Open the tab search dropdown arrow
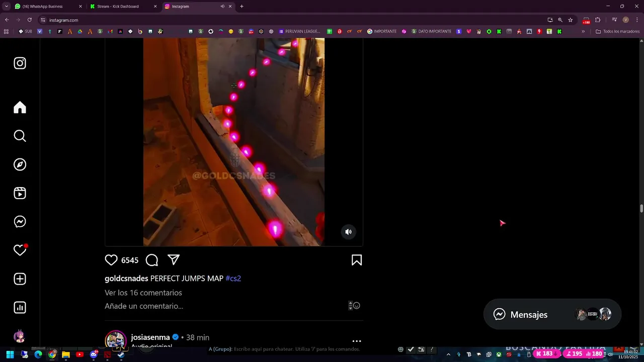The image size is (644, 362). 6,7
